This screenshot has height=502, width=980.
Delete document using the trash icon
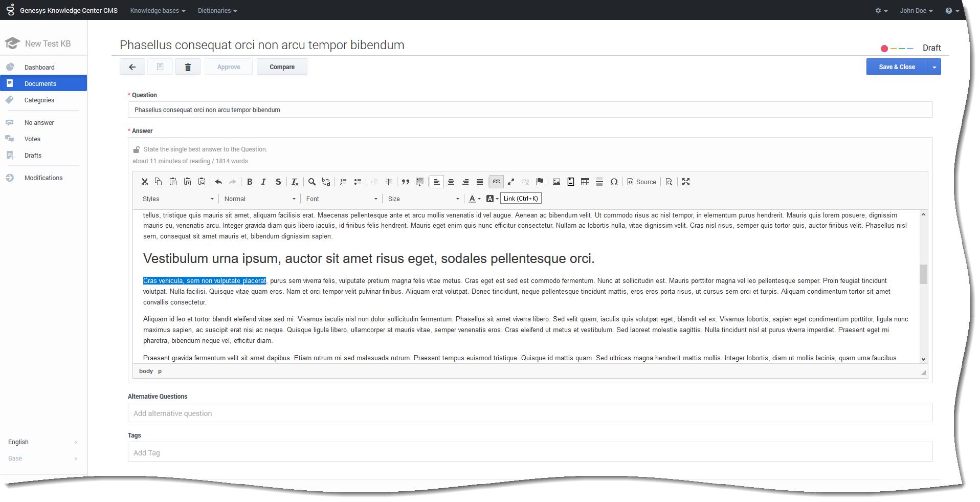188,67
